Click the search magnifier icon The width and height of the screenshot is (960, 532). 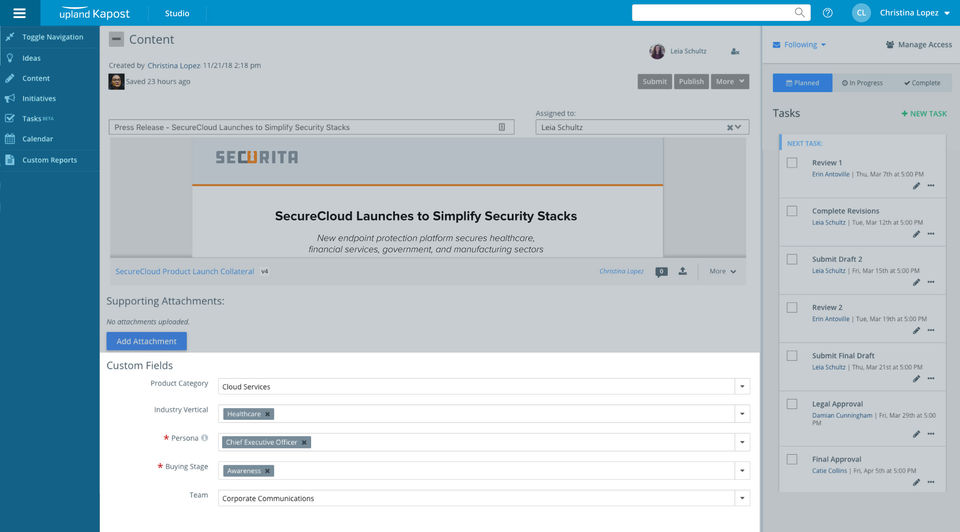[800, 13]
